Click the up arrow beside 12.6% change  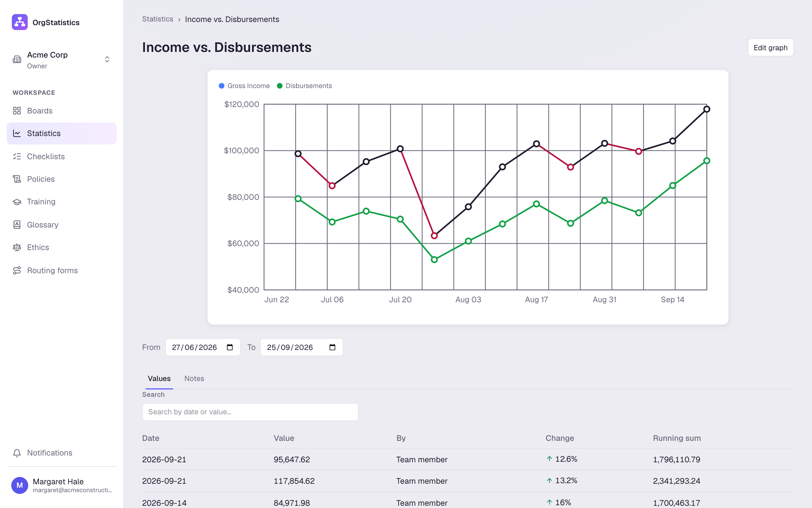[x=549, y=459]
